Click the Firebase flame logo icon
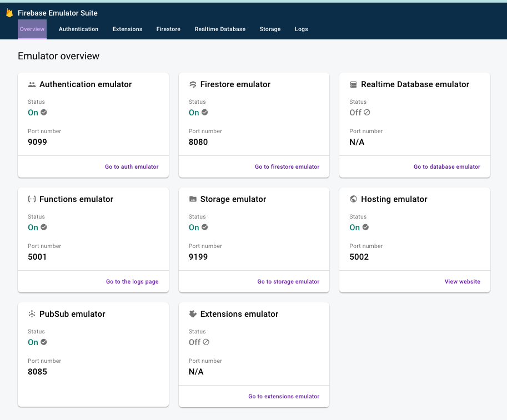 9,13
